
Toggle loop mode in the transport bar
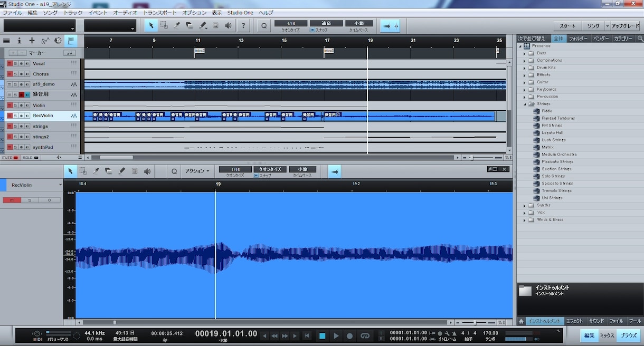[x=365, y=335]
